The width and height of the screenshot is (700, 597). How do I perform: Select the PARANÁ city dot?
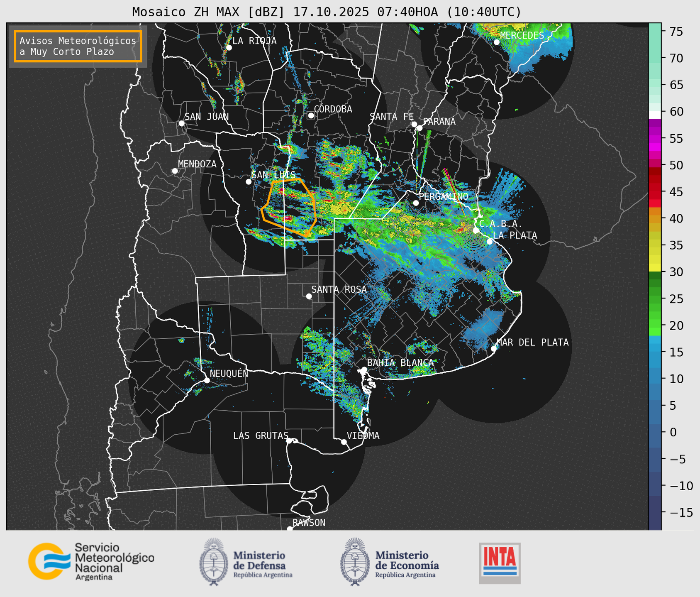[420, 128]
